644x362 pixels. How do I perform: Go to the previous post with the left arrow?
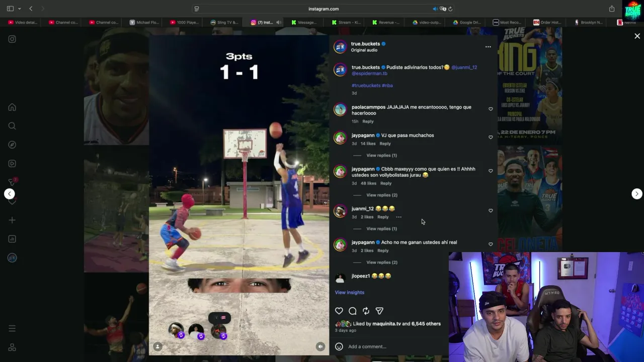click(x=9, y=194)
